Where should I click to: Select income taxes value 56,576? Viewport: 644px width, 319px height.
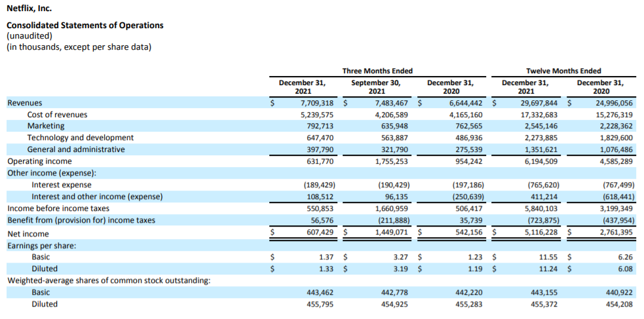322,220
